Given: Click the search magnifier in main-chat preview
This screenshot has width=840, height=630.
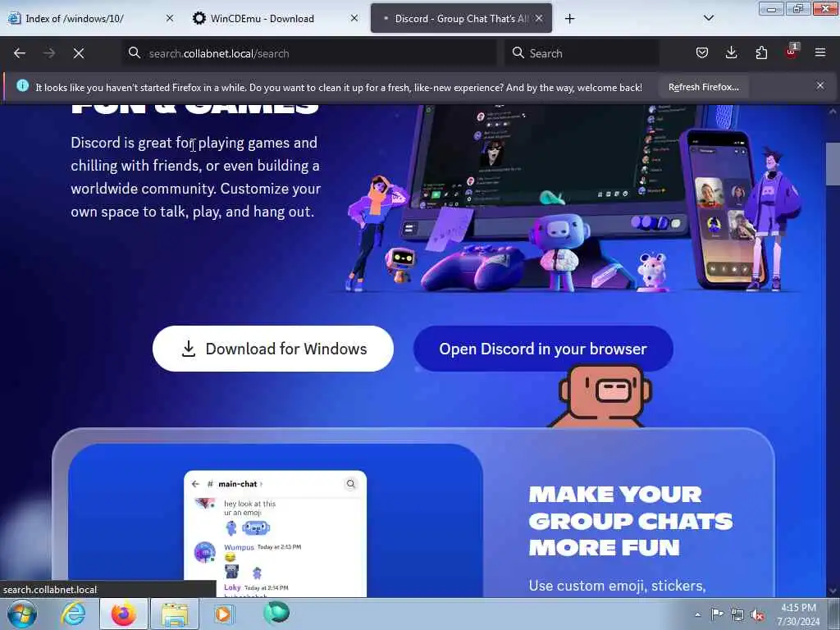Looking at the screenshot, I should click(351, 484).
